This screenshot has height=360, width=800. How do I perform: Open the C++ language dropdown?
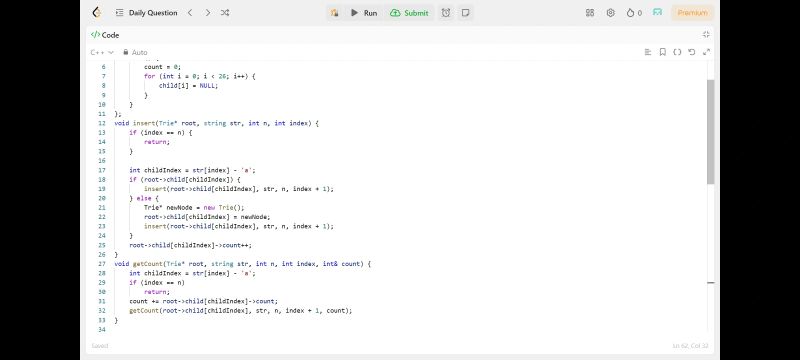click(102, 52)
